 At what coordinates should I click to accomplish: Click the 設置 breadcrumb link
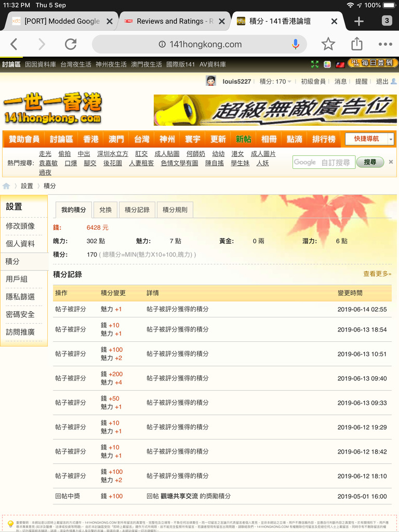pyautogui.click(x=27, y=186)
